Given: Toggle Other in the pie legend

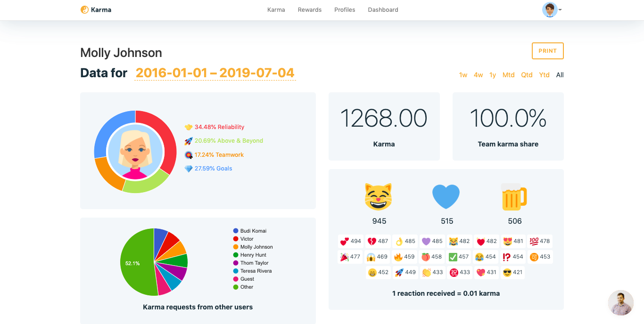Looking at the screenshot, I should (x=243, y=287).
